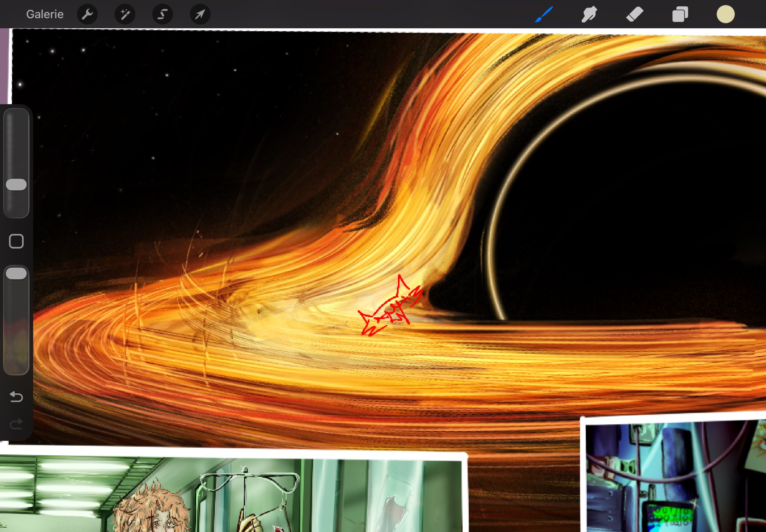Screen dimensions: 766x532
Task: Click the green hospital comic panel
Action: [232, 493]
